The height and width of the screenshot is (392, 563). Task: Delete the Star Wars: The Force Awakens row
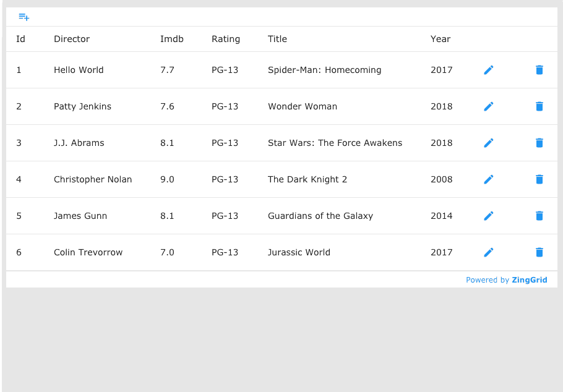tap(539, 143)
